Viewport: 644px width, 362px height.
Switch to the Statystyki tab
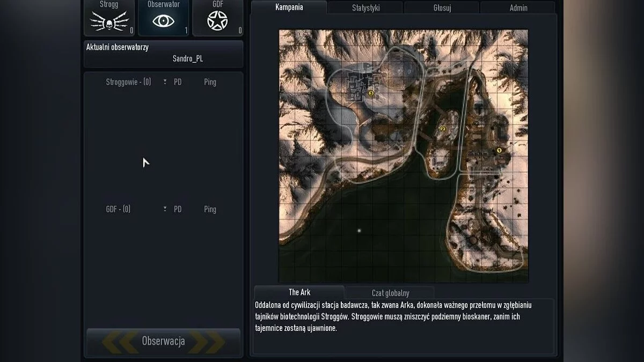tap(365, 8)
